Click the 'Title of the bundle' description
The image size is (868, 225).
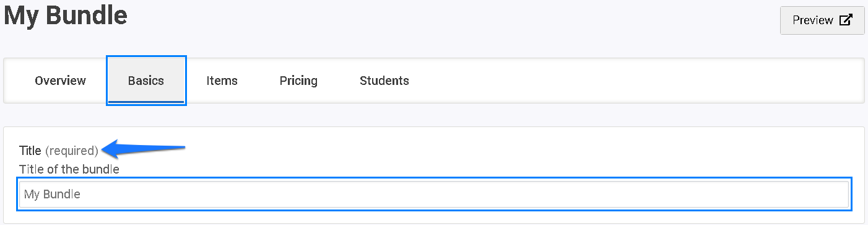(x=69, y=169)
